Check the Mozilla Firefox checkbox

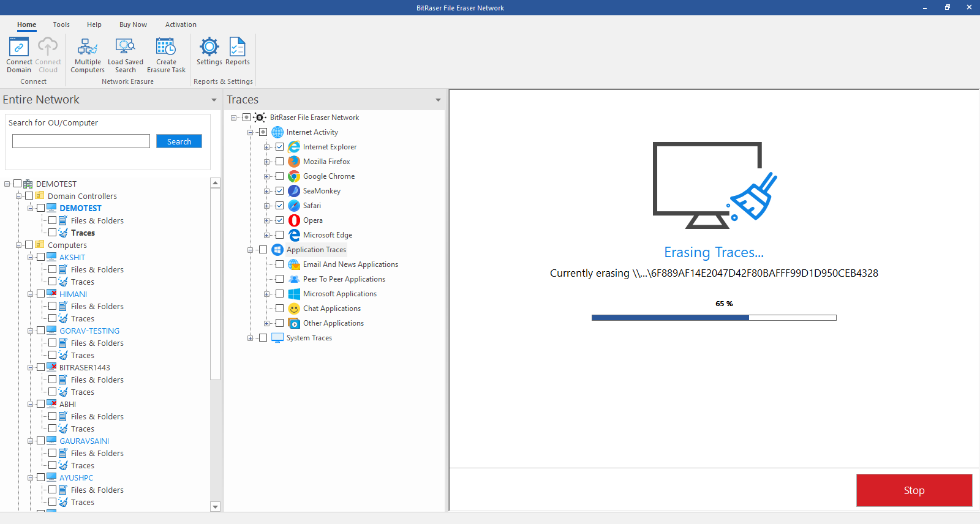pyautogui.click(x=280, y=162)
